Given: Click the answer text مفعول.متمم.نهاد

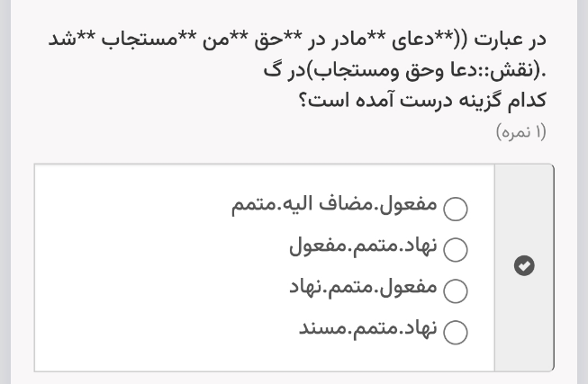Looking at the screenshot, I should tap(364, 288).
